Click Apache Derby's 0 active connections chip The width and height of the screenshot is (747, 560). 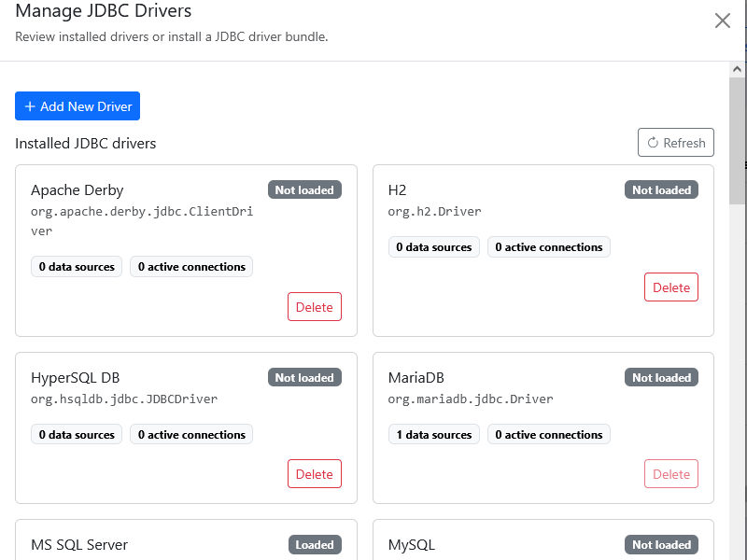tap(191, 267)
